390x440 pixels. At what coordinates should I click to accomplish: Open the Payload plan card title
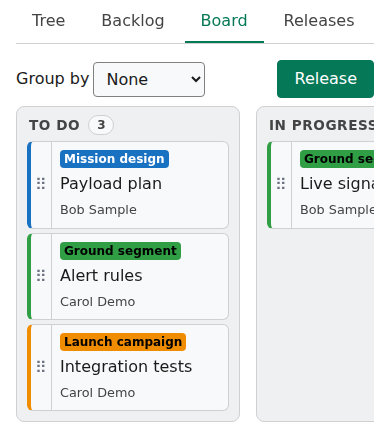tap(111, 184)
